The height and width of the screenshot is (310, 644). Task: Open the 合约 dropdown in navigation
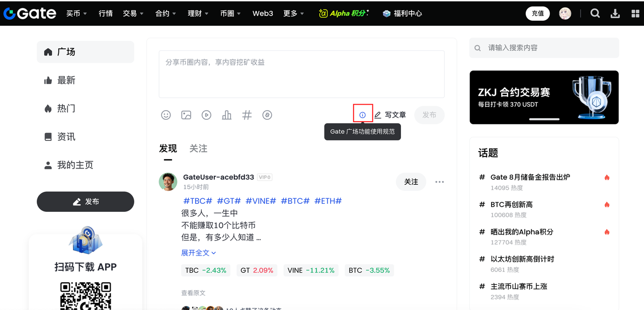click(x=166, y=14)
